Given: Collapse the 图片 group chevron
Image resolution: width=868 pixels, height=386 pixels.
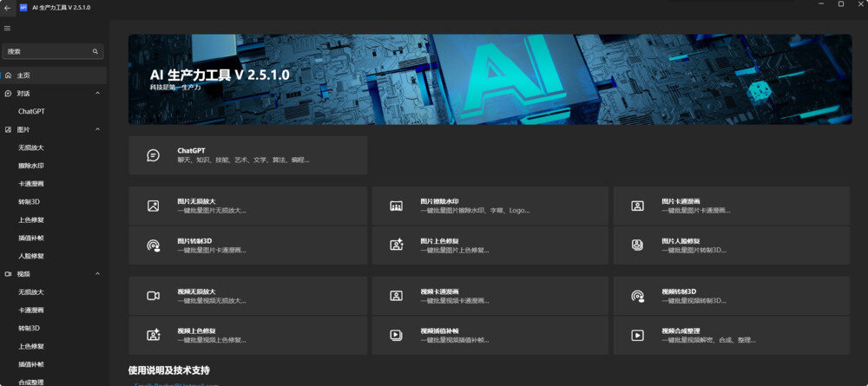Looking at the screenshot, I should point(97,129).
